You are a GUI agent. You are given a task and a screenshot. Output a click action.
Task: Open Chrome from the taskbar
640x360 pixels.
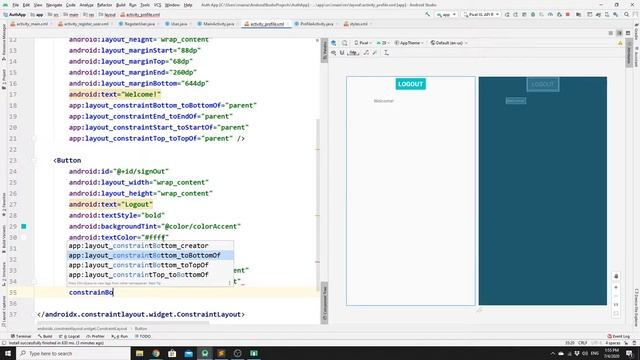156,353
